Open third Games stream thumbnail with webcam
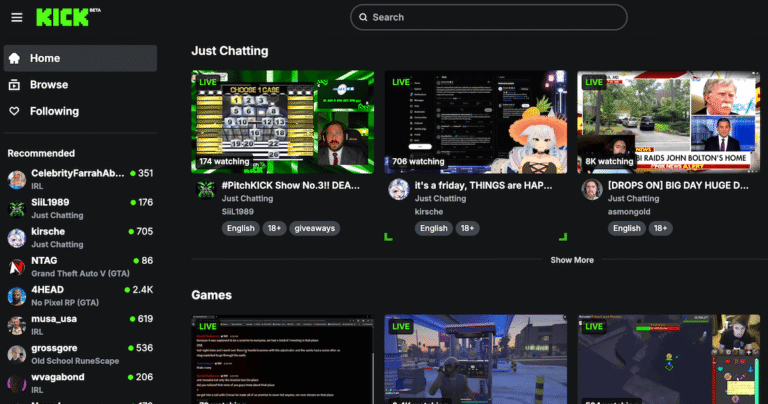 [669, 359]
